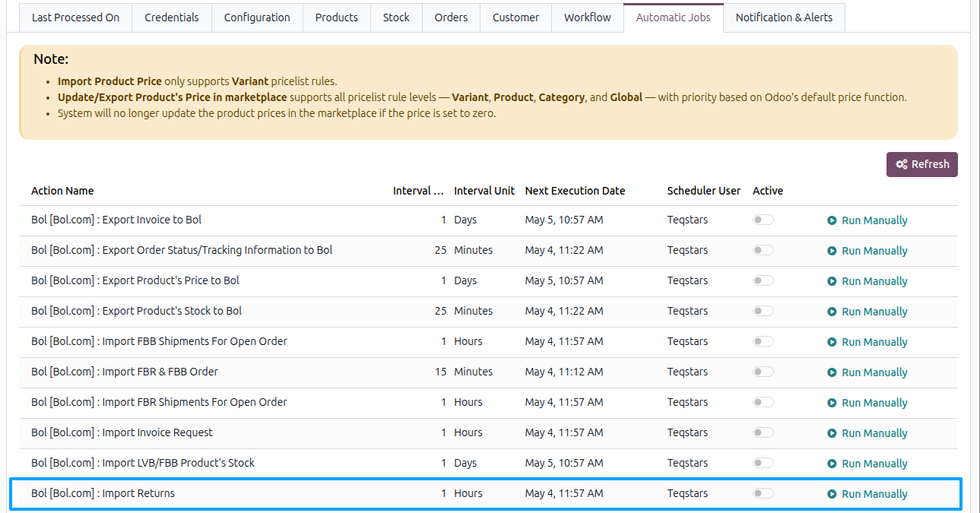The width and height of the screenshot is (980, 513).
Task: Open 'Import FBR Shipments For Open Order' row
Action: click(x=488, y=403)
